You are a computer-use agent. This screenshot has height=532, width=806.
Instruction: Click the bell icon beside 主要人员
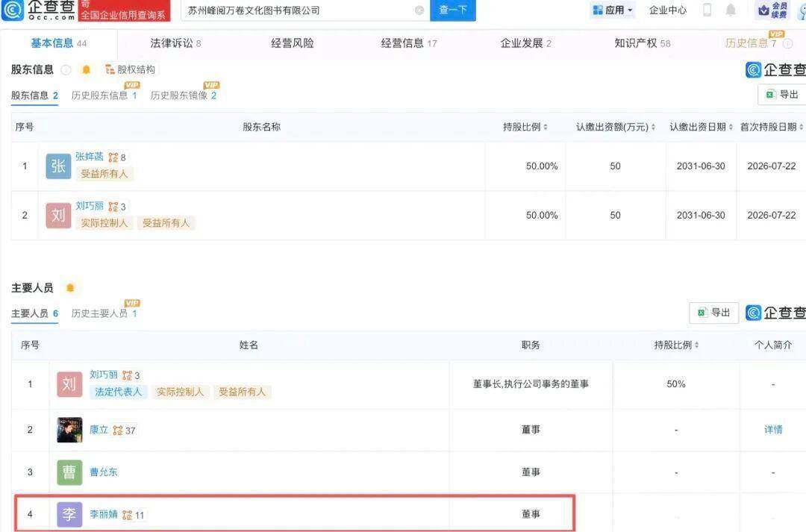[x=70, y=288]
